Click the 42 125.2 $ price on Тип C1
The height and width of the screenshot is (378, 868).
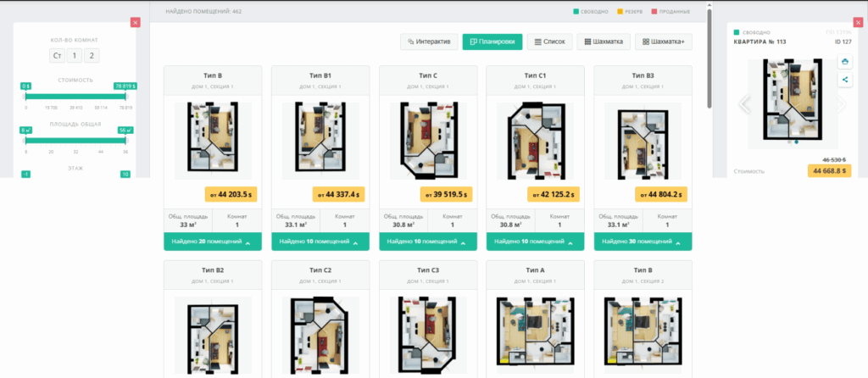coord(554,195)
